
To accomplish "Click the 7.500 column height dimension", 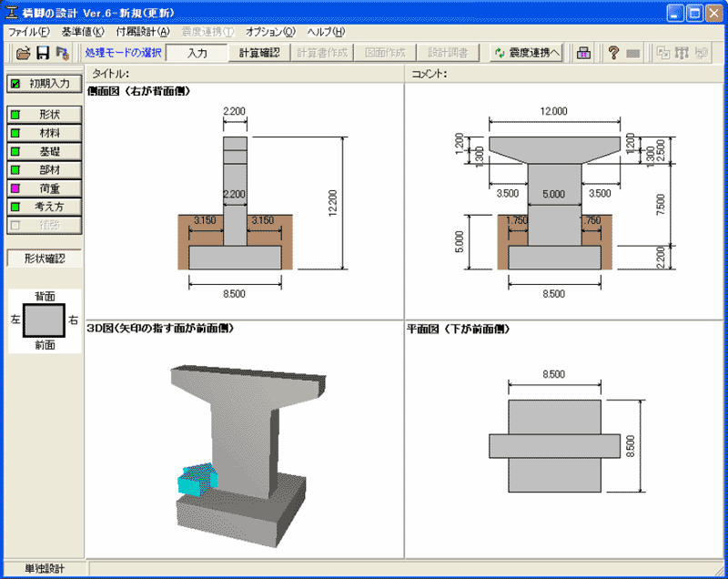I will click(x=662, y=204).
